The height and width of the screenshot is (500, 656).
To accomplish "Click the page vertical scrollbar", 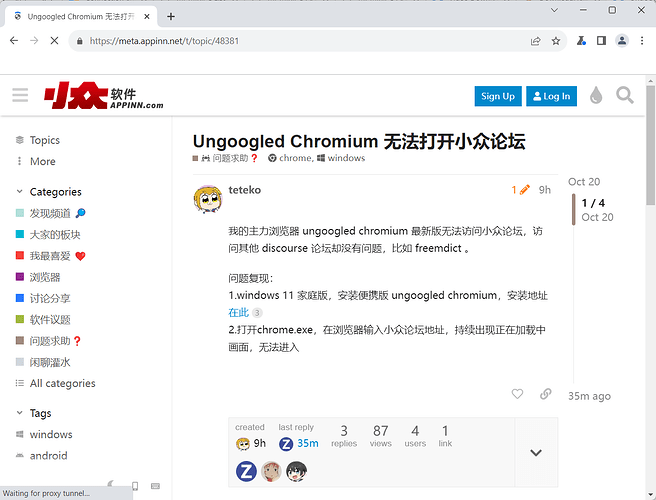I will [650, 144].
